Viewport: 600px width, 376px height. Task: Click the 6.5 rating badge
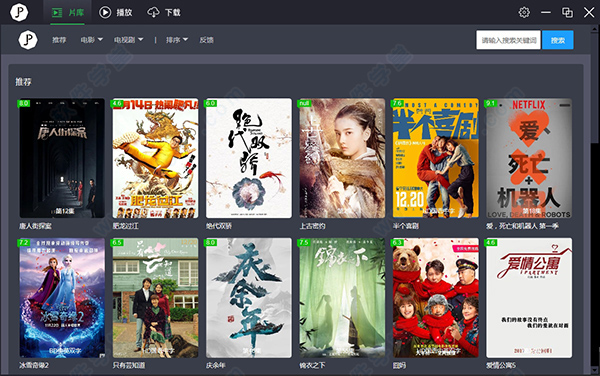coord(117,243)
